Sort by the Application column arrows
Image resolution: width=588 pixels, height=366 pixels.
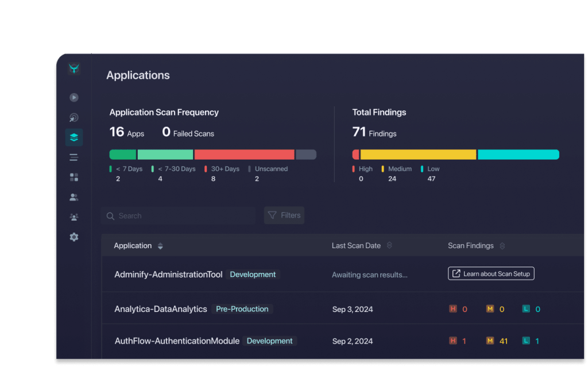click(x=160, y=246)
